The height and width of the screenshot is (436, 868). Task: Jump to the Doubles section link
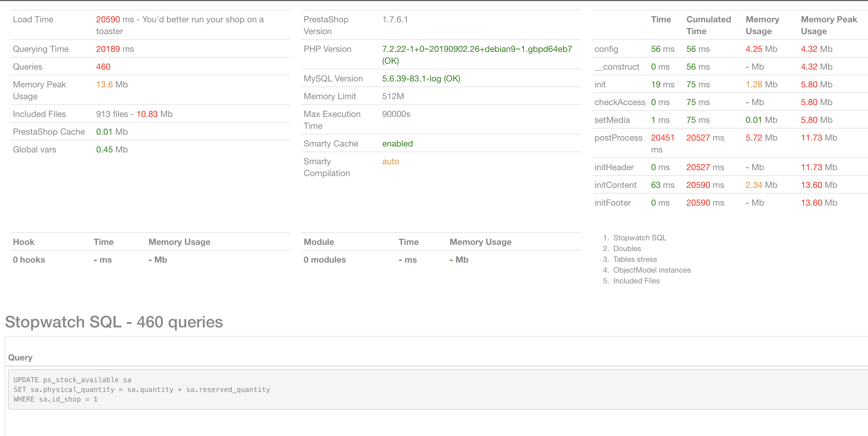627,248
